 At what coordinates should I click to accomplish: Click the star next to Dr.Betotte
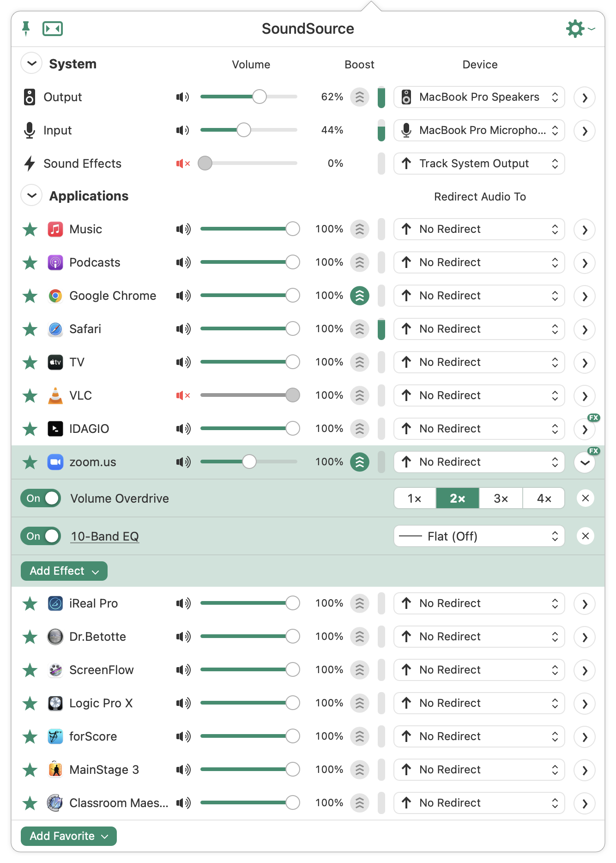coord(30,637)
